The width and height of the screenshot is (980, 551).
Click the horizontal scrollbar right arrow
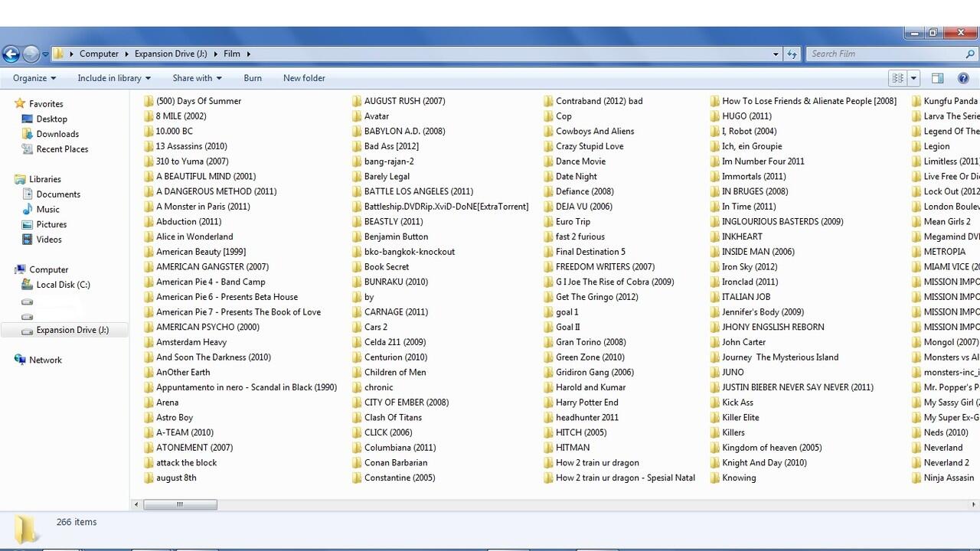click(975, 504)
